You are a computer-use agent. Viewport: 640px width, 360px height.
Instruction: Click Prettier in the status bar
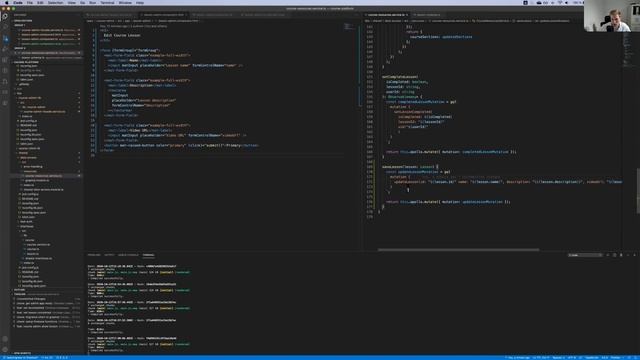[616, 358]
